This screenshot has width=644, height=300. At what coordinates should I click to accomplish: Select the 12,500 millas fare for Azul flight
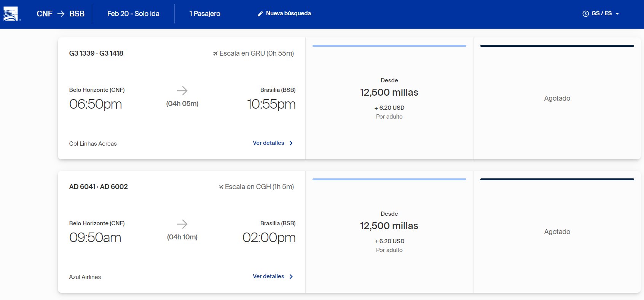point(389,232)
